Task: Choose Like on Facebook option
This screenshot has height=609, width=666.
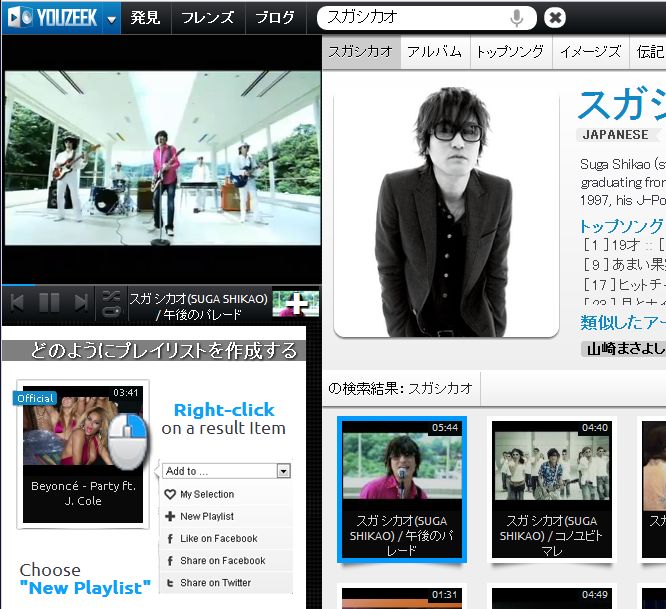Action: (226, 539)
